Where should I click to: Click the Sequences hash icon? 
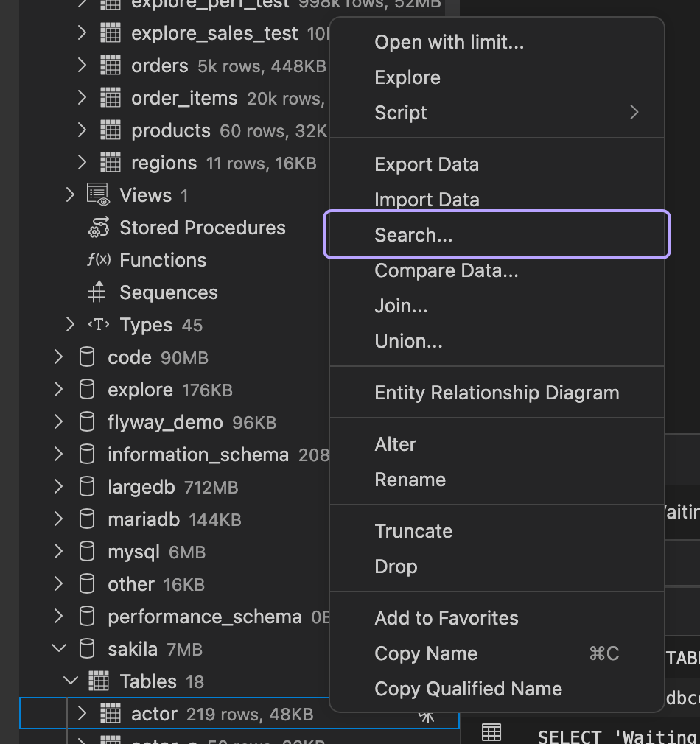[x=97, y=292]
